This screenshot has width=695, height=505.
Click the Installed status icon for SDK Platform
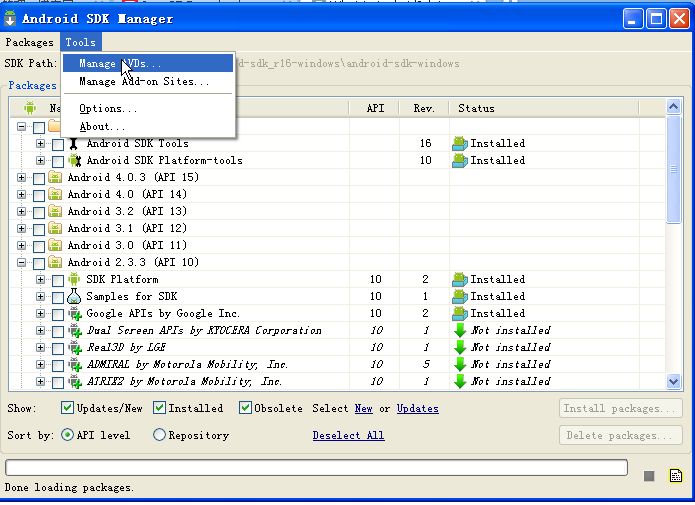(460, 279)
